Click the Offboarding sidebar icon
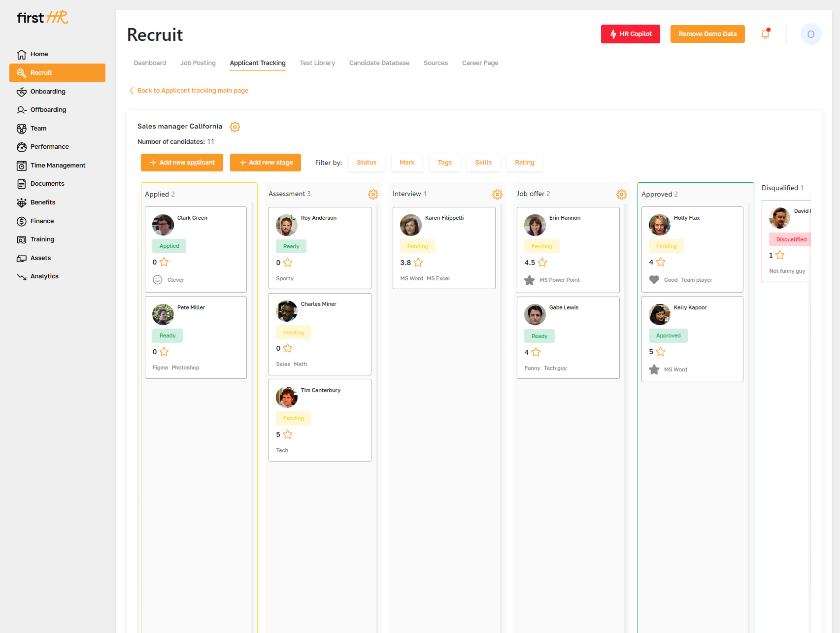Viewport: 840px width, 633px height. pyautogui.click(x=22, y=110)
